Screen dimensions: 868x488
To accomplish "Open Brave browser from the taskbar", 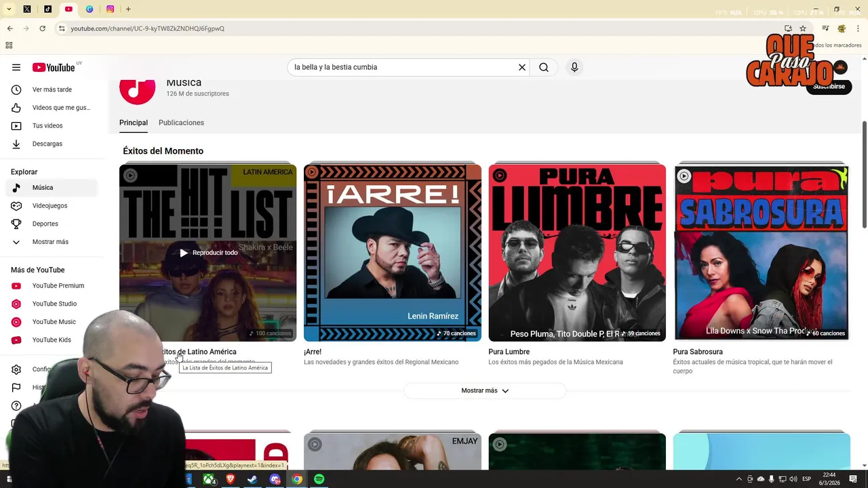I will (230, 479).
